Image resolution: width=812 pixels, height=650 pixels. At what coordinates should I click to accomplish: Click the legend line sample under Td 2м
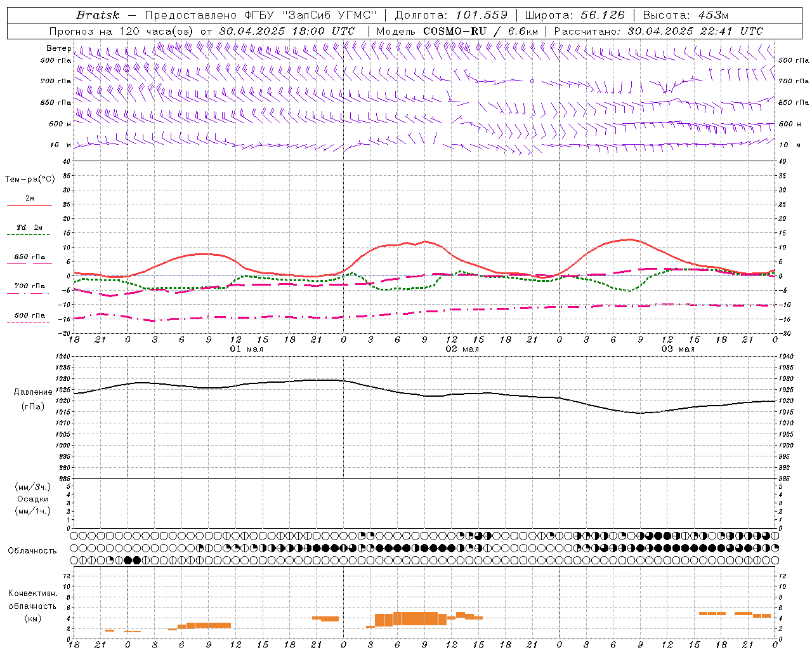29,235
